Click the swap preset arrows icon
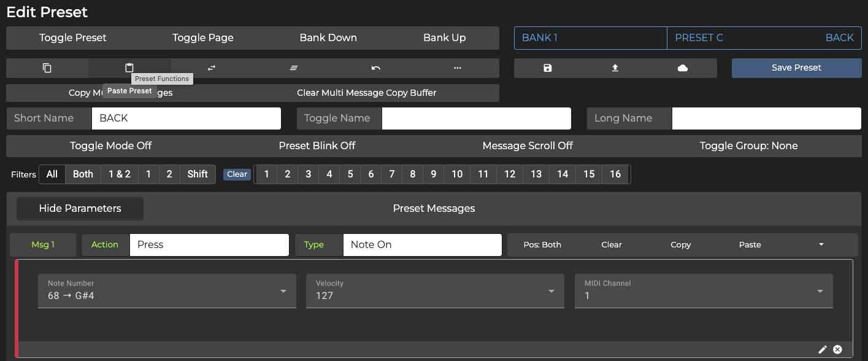Screen dimensions: 868x361 212,68
